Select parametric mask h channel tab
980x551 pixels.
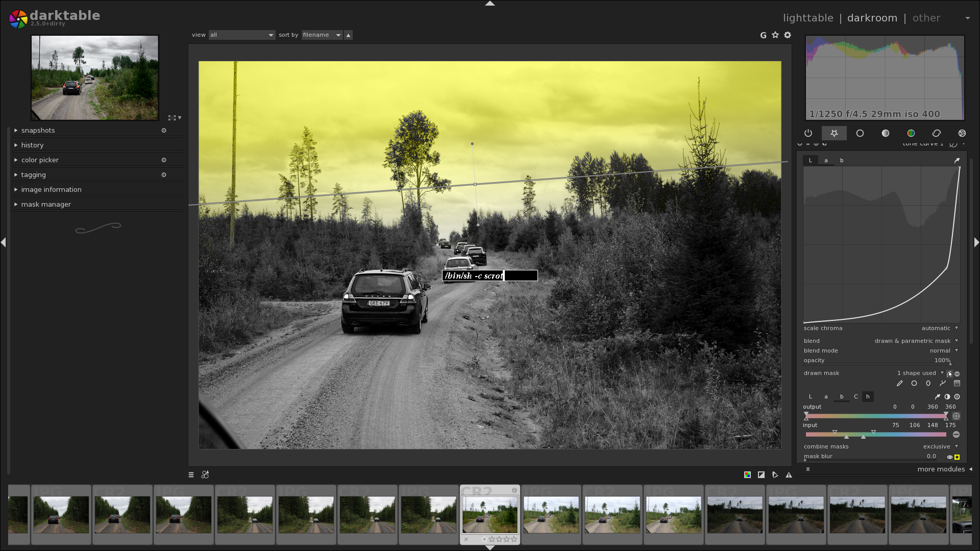[x=868, y=397]
